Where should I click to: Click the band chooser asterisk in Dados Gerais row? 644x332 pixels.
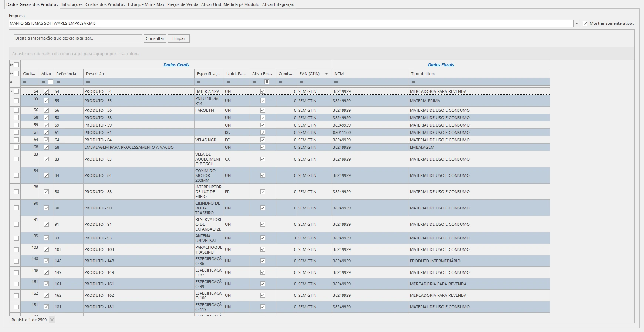[x=11, y=65]
